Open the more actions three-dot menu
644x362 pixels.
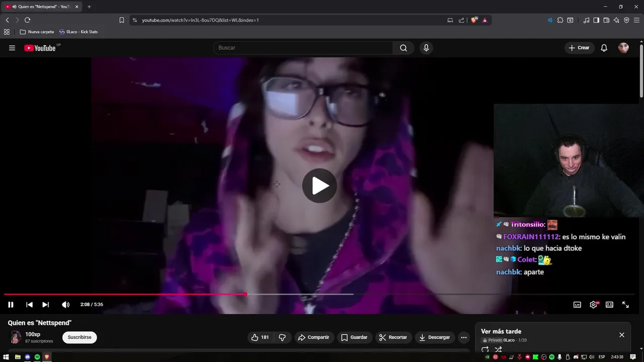[x=464, y=337]
